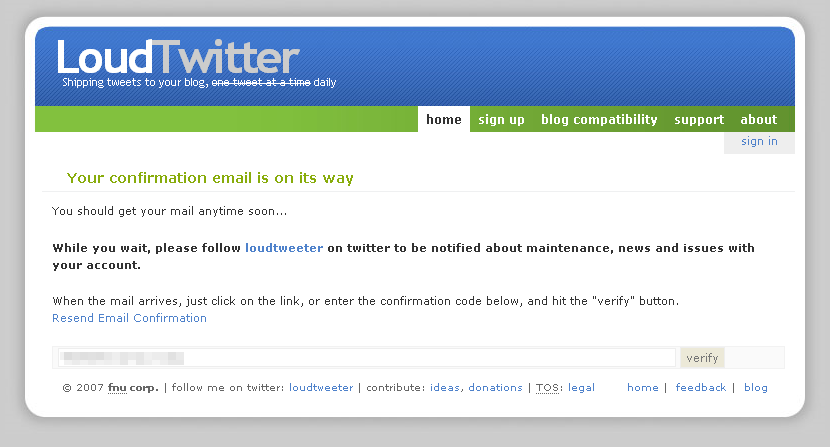The width and height of the screenshot is (830, 447).
Task: Go to the sign up tab
Action: 501,120
